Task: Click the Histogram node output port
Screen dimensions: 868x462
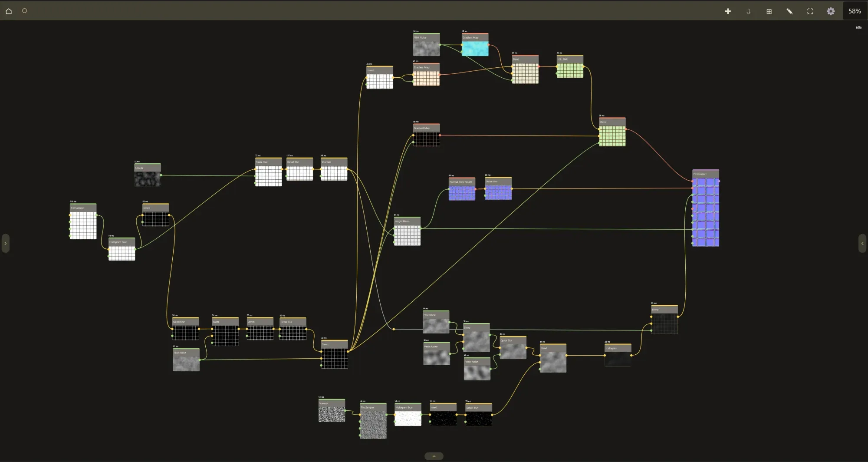Action: (631, 355)
